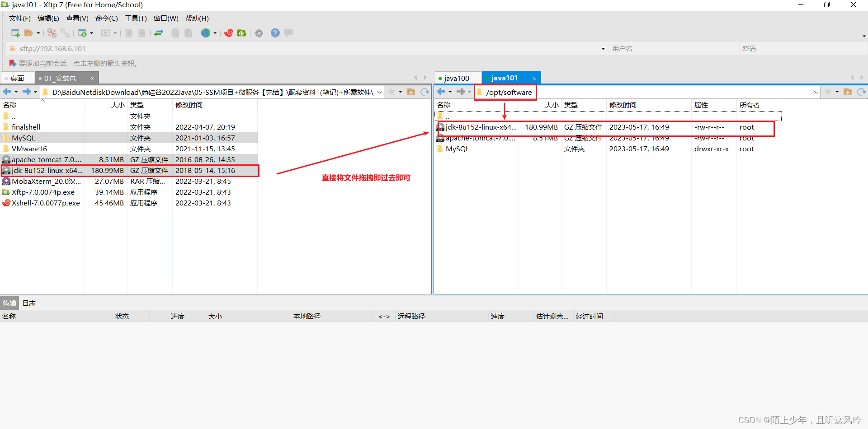Select the finalshell folder locally
Image resolution: width=868 pixels, height=429 pixels.
click(129, 127)
